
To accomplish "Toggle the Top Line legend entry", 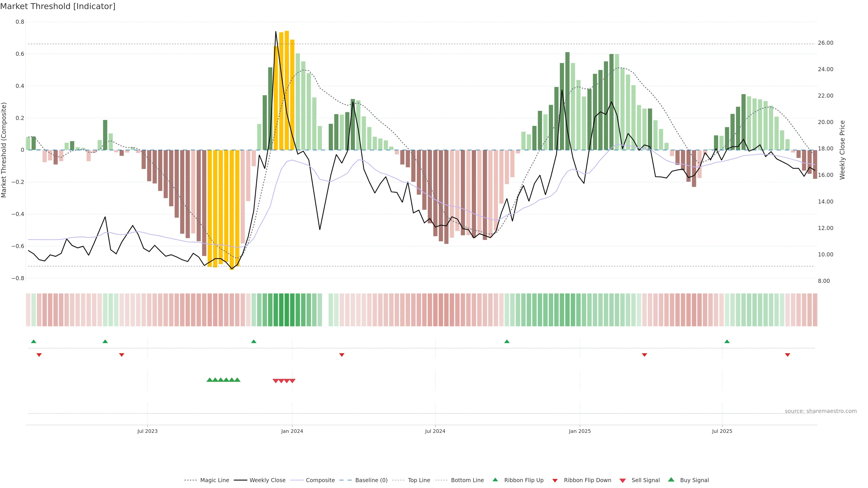I will (419, 480).
